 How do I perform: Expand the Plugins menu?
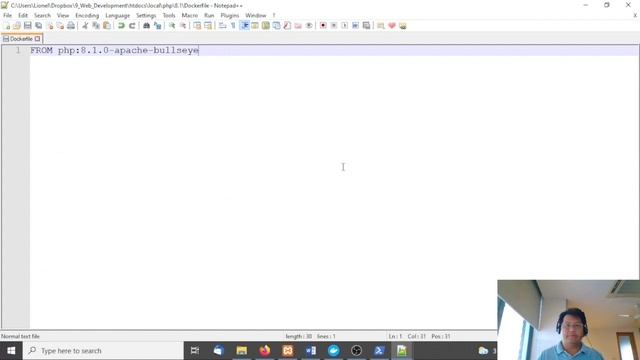click(230, 16)
